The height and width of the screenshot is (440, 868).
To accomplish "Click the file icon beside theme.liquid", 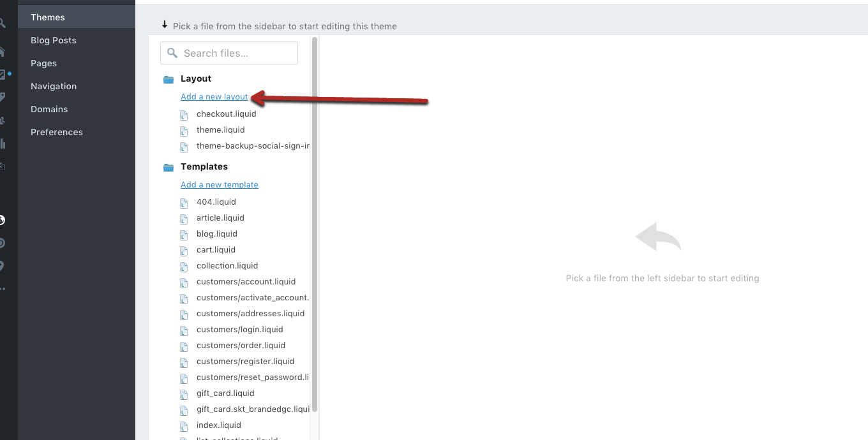I will (184, 130).
